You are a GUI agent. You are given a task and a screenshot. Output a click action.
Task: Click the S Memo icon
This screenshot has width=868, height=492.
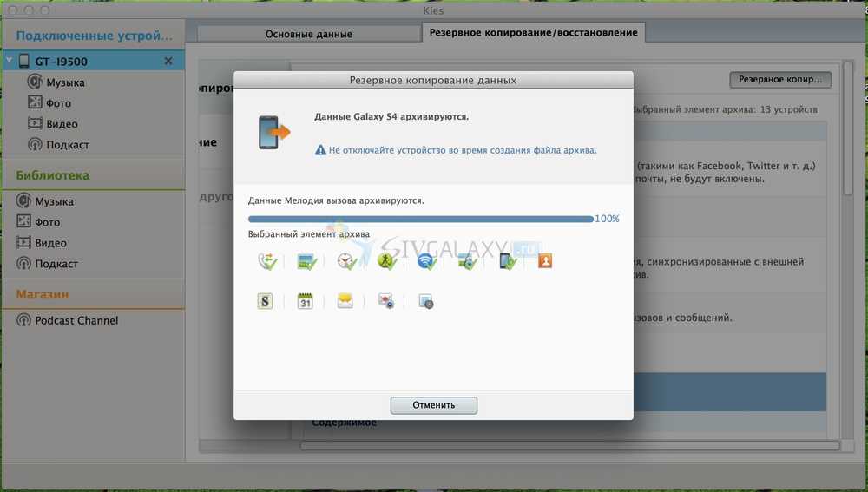click(265, 301)
